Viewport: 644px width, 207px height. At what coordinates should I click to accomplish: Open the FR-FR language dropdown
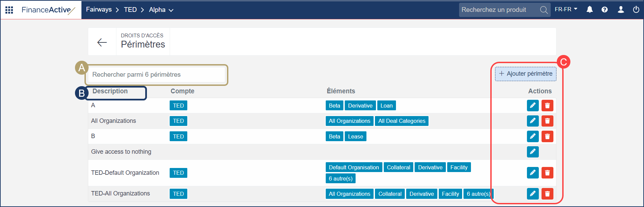pos(566,10)
